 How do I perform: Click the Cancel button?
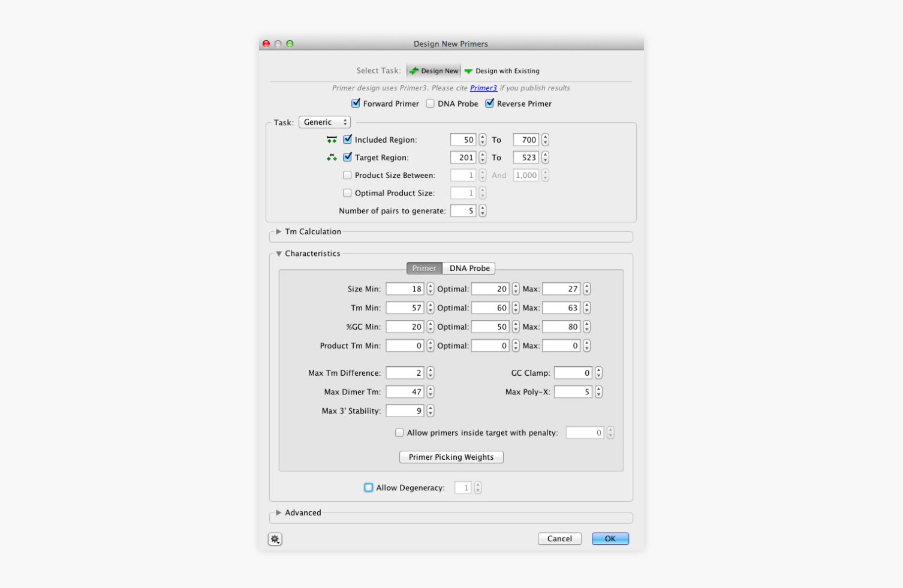point(559,539)
